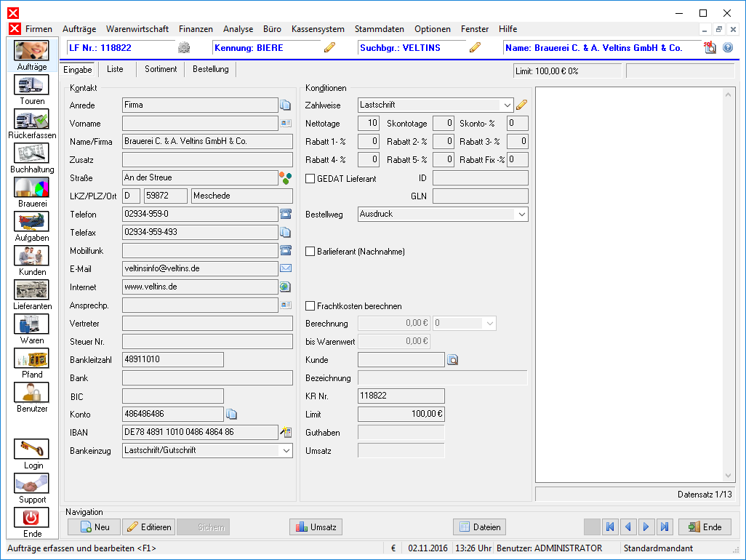Viewport: 746px width, 560px height.
Task: Enable the GEDAT Lieferant checkbox
Action: tap(310, 178)
